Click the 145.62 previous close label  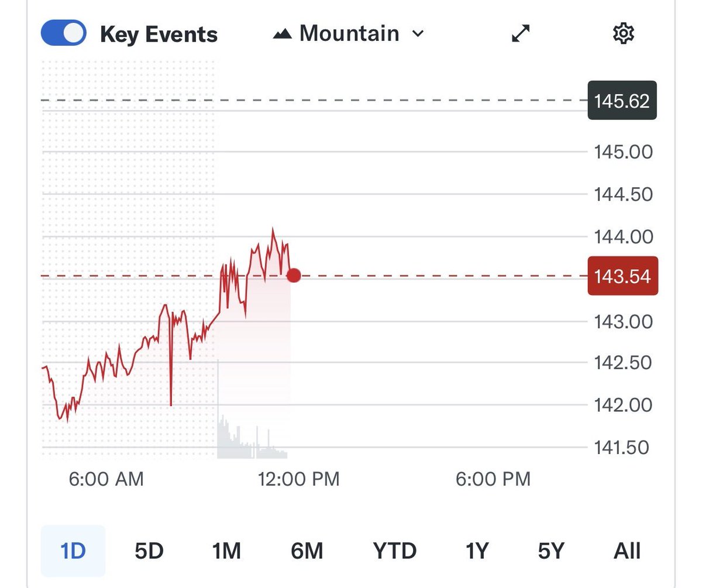[622, 101]
